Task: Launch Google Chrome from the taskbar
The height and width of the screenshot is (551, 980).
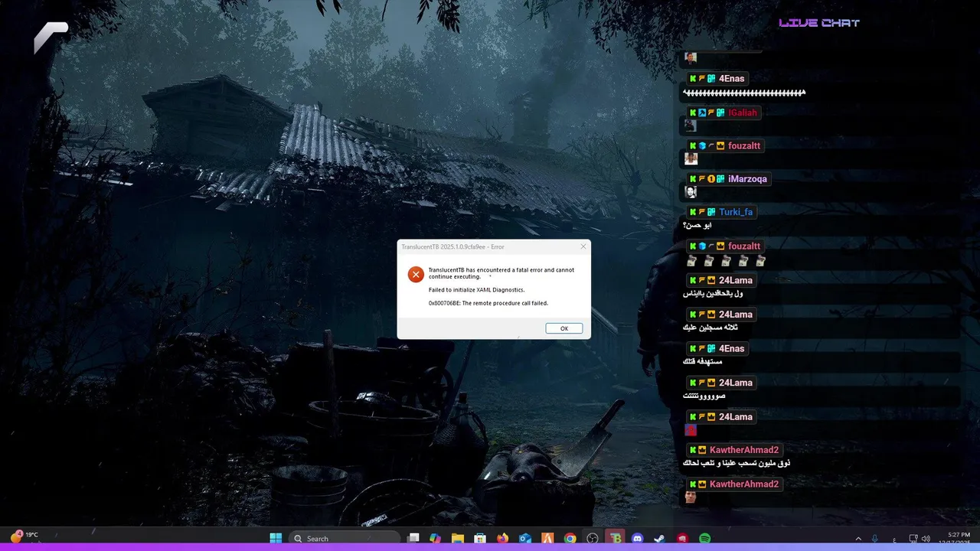Action: pyautogui.click(x=570, y=538)
